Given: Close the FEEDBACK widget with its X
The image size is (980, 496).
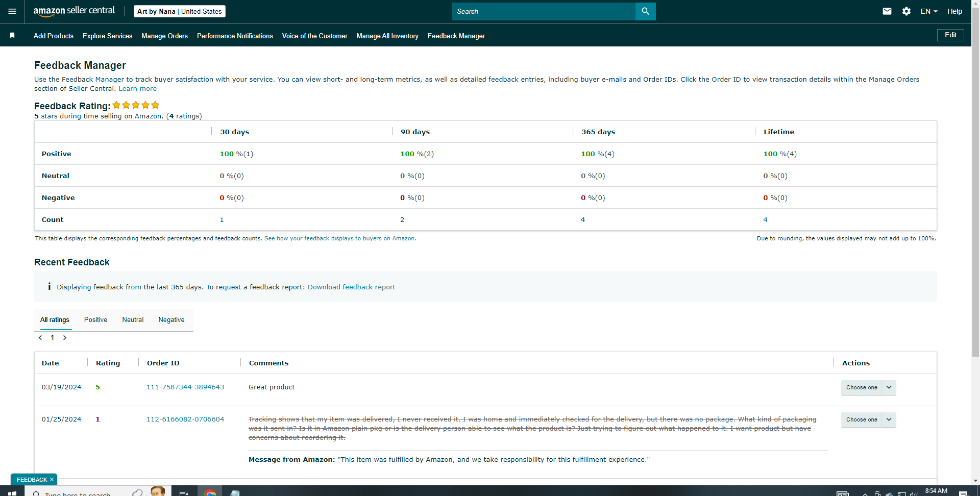Looking at the screenshot, I should [x=52, y=480].
